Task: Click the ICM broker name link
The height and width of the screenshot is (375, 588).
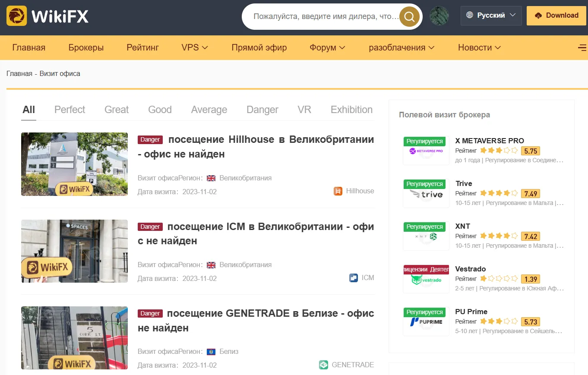Action: click(368, 277)
